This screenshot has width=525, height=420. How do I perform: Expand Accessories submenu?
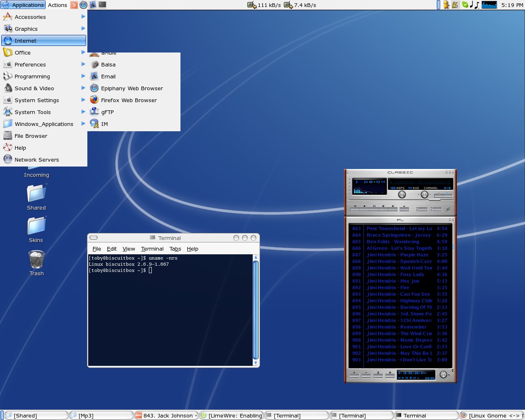(x=43, y=17)
